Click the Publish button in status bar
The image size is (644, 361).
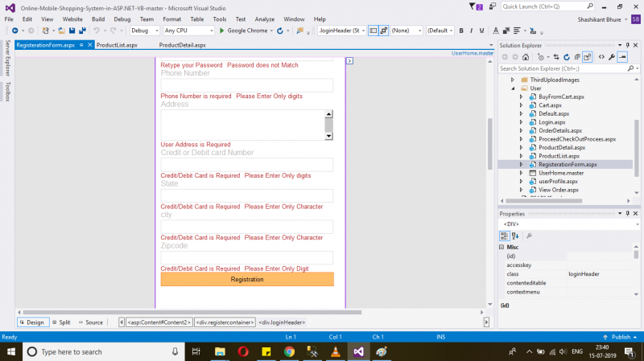(621, 337)
